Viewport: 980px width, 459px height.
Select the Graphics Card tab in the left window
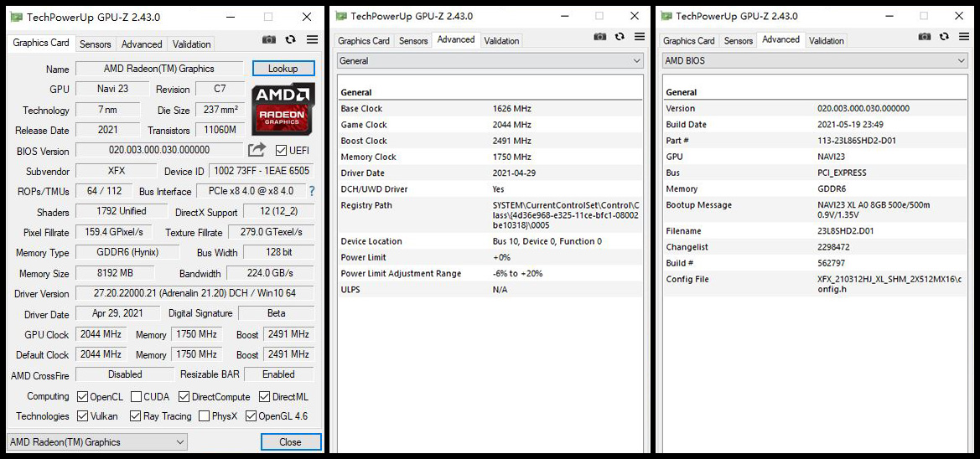(x=41, y=43)
